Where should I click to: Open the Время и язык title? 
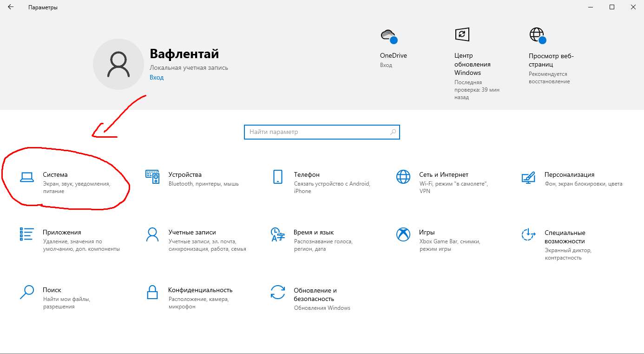tap(314, 232)
